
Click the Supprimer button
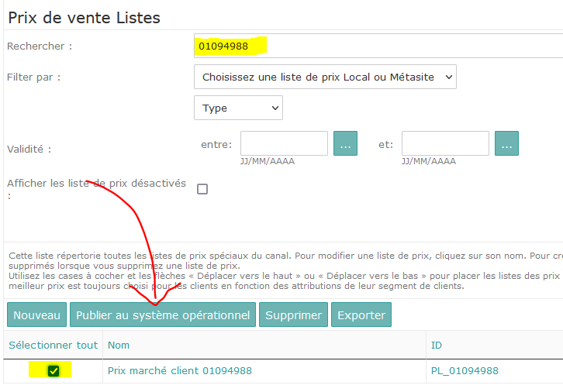click(x=293, y=315)
